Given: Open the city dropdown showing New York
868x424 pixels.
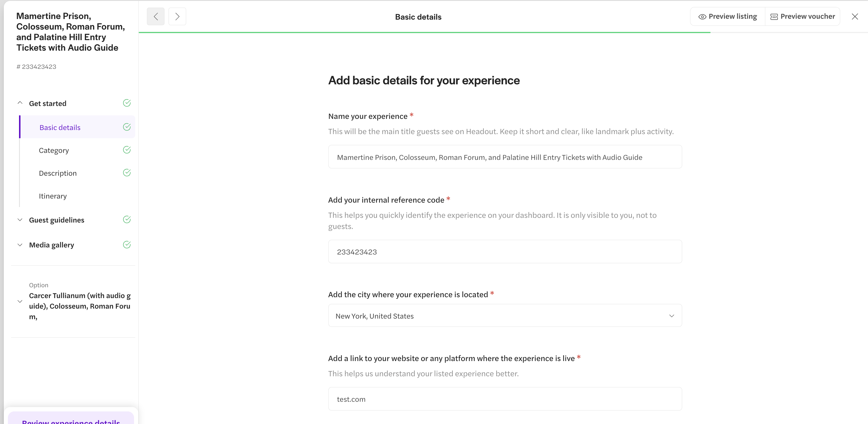Looking at the screenshot, I should (x=505, y=315).
